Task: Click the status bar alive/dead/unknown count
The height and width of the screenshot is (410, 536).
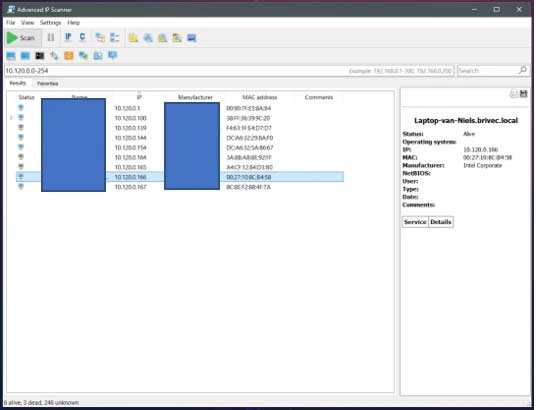Action: pyautogui.click(x=41, y=403)
